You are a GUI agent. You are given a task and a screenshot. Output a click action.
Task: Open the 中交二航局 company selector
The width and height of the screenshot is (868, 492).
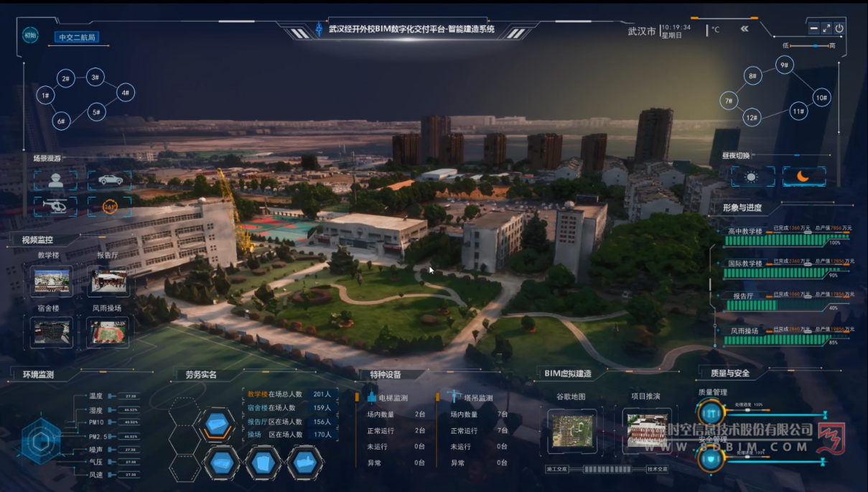coord(78,37)
